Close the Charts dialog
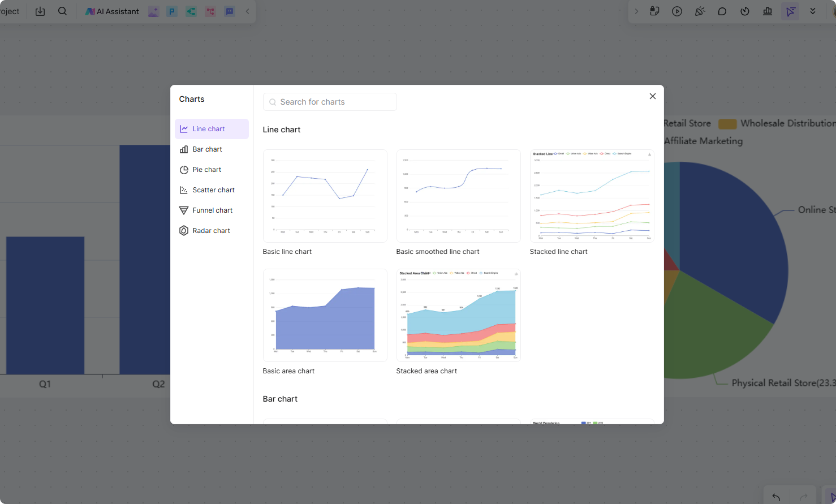This screenshot has height=504, width=836. tap(653, 96)
